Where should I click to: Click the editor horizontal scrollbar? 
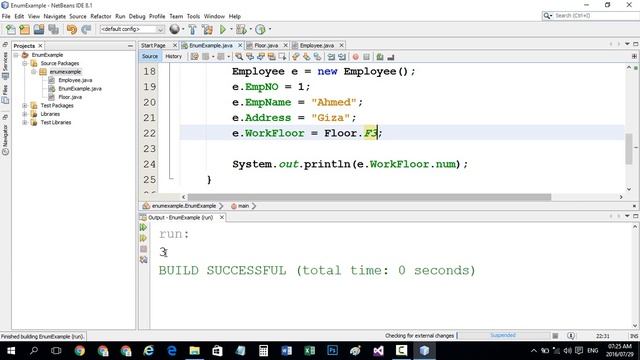tap(369, 197)
